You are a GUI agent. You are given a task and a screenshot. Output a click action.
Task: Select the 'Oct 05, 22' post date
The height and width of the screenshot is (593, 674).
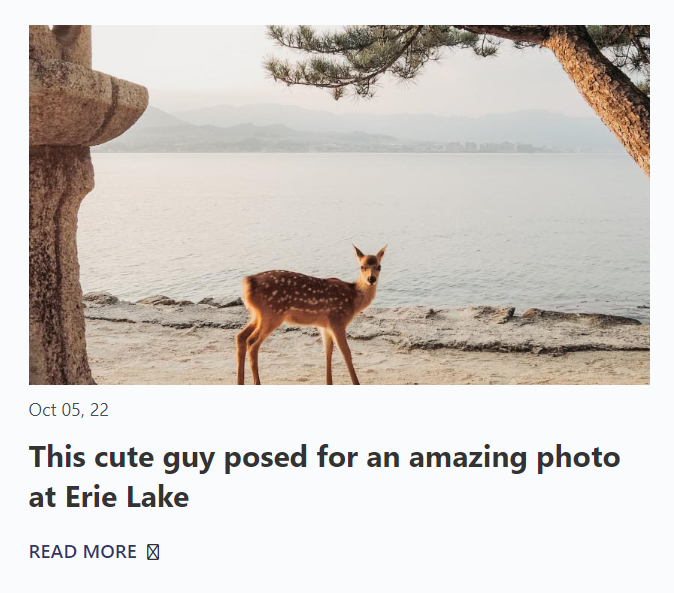(x=69, y=410)
